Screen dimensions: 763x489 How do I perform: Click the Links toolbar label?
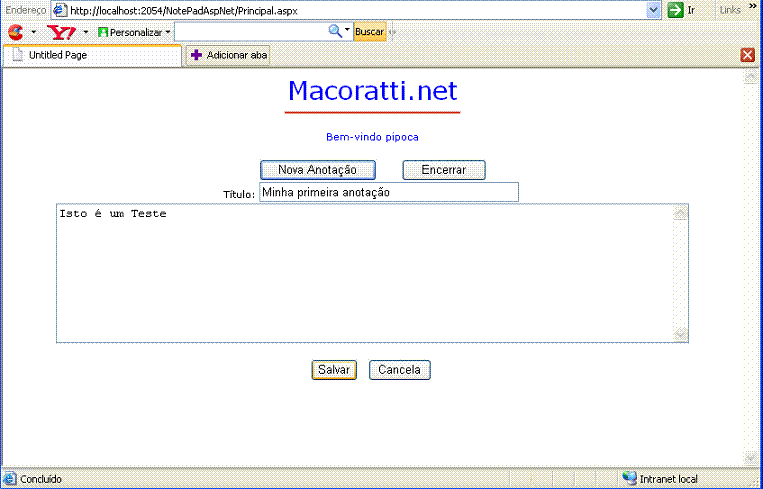[x=730, y=10]
